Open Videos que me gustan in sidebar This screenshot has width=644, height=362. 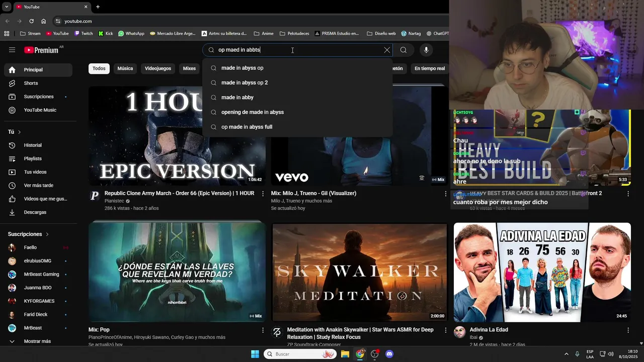(x=38, y=199)
